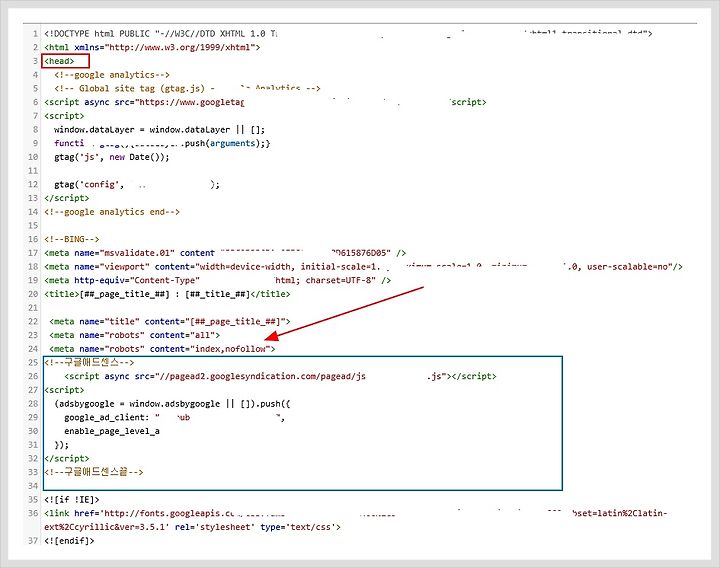
Task: Click the <![endif]> line
Action: click(x=69, y=541)
